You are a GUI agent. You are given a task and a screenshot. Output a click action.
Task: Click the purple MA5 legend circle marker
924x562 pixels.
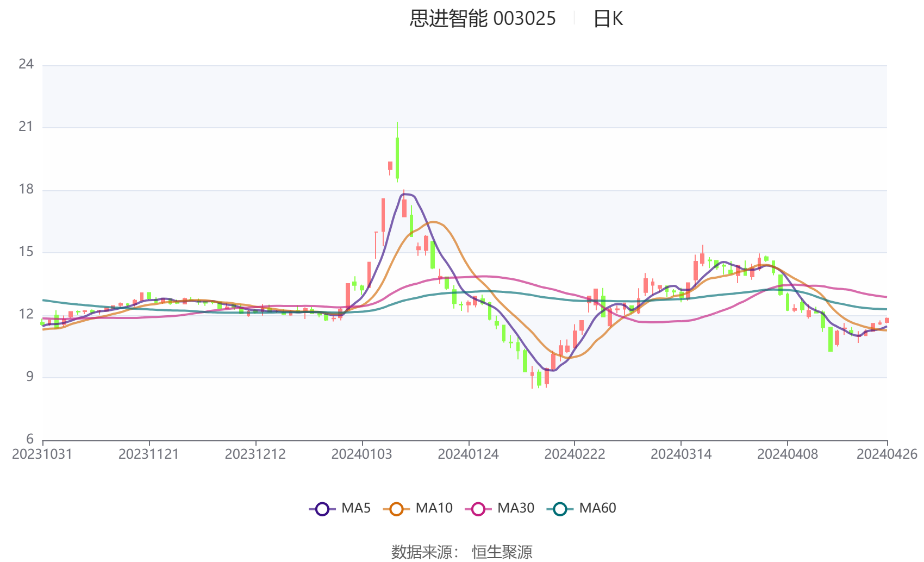322,509
